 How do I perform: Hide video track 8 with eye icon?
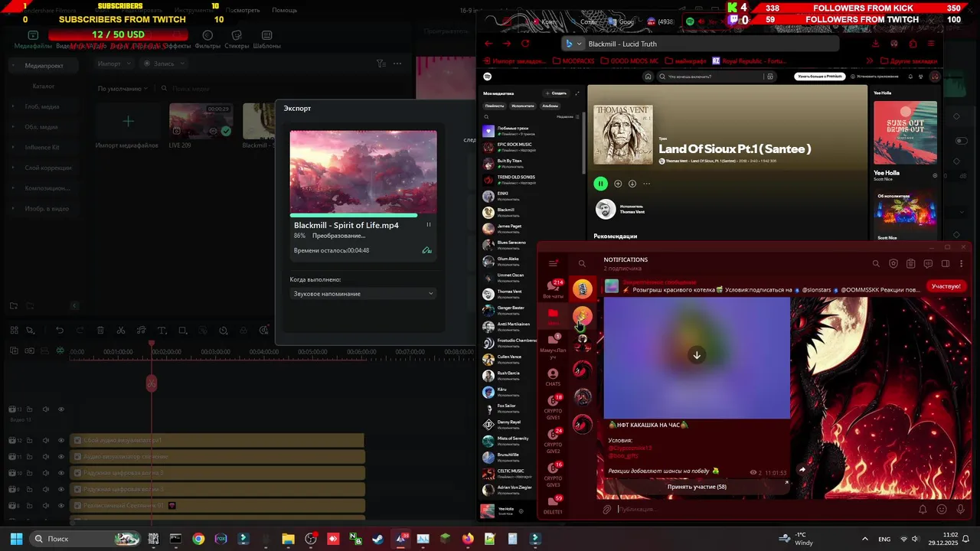[60, 506]
